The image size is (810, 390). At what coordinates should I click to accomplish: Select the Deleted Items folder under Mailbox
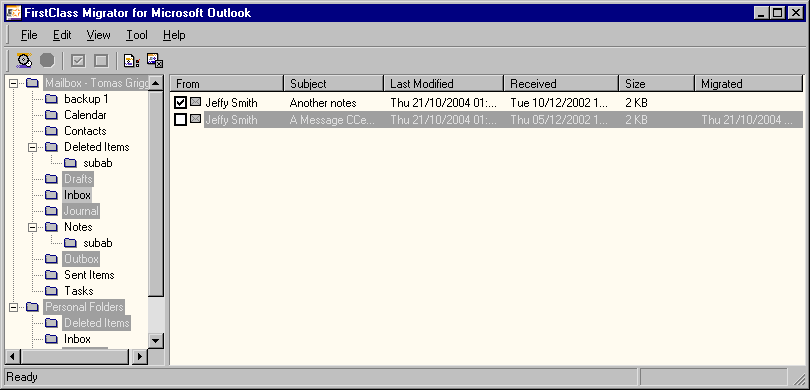[x=97, y=147]
